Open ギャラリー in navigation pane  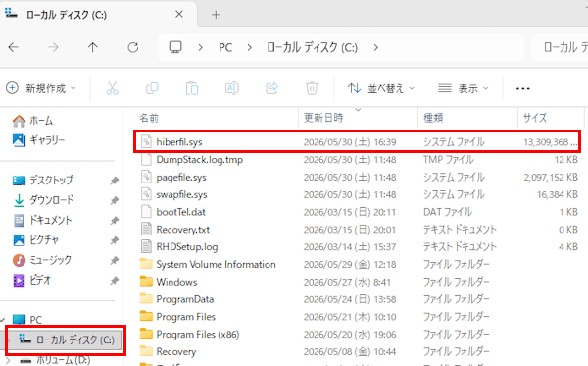point(38,140)
